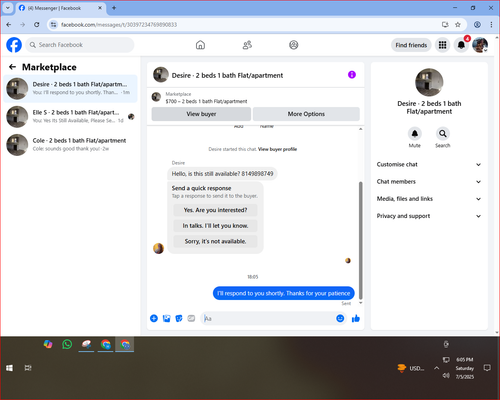This screenshot has width=500, height=400.
Task: Go back from Marketplace chats list
Action: [12, 67]
